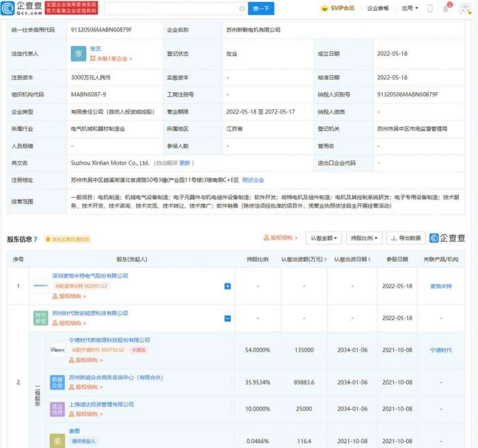Click the 导出数据 export button
The height and width of the screenshot is (448, 478).
pos(406,238)
